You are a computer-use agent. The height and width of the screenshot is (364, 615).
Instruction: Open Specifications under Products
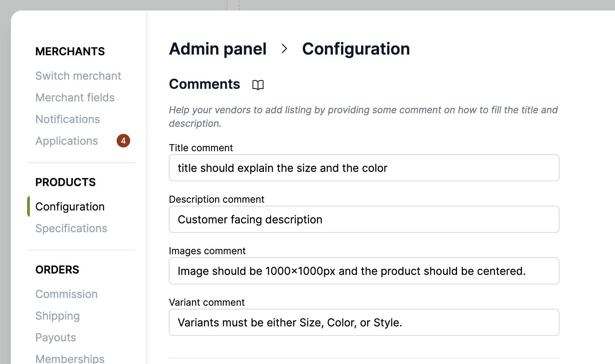tap(71, 228)
